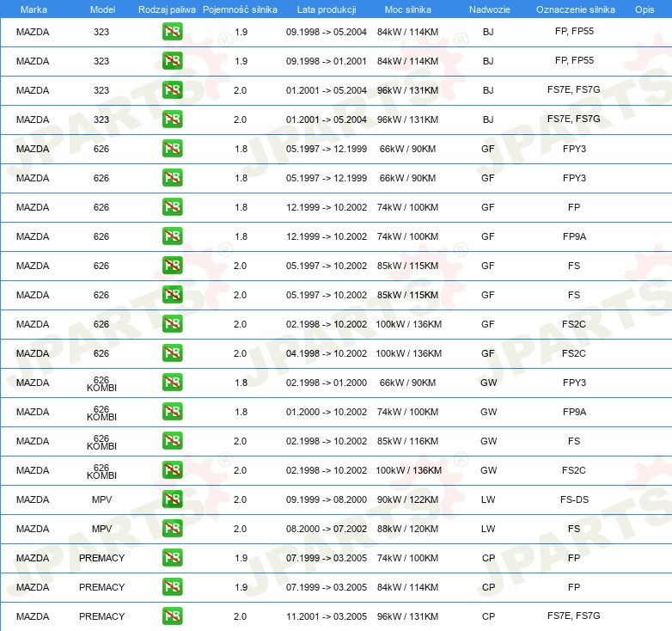Click the Moc silnika column header
Image resolution: width=672 pixels, height=631 pixels.
408,9
